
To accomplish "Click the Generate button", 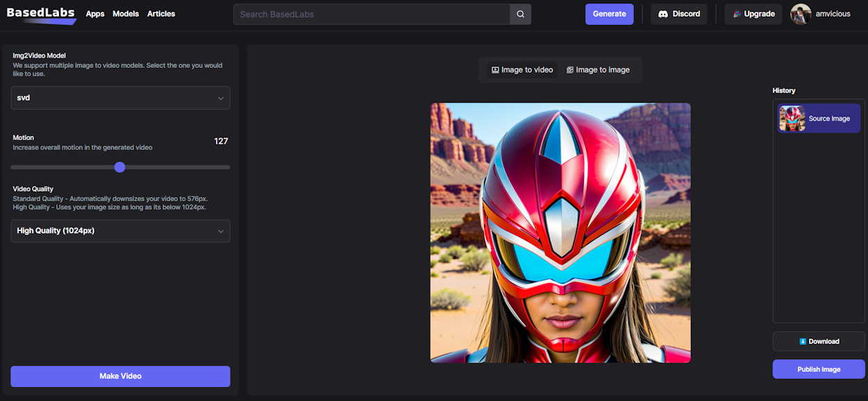I will point(609,13).
